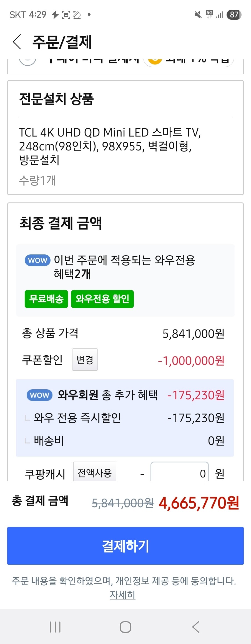Image resolution: width=251 pixels, height=644 pixels.
Task: Tap the Android navigation back arrow
Action: coord(196,627)
